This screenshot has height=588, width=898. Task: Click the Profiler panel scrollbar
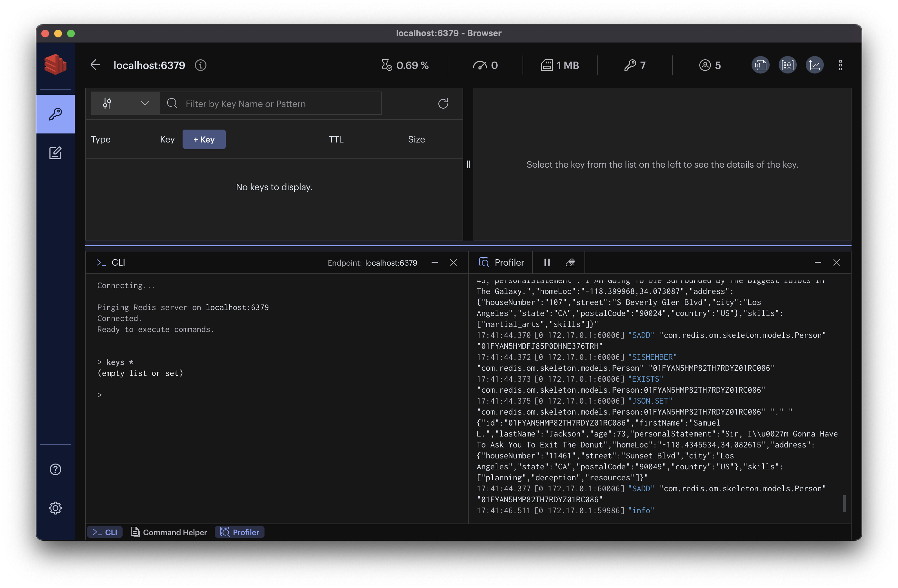point(844,504)
